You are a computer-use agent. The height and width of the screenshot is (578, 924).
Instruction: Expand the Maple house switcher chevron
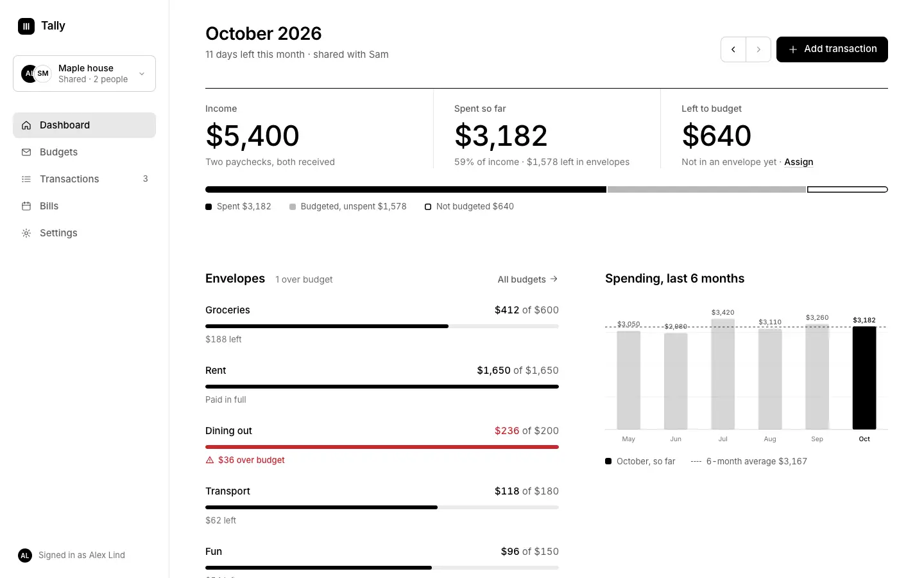(x=142, y=74)
